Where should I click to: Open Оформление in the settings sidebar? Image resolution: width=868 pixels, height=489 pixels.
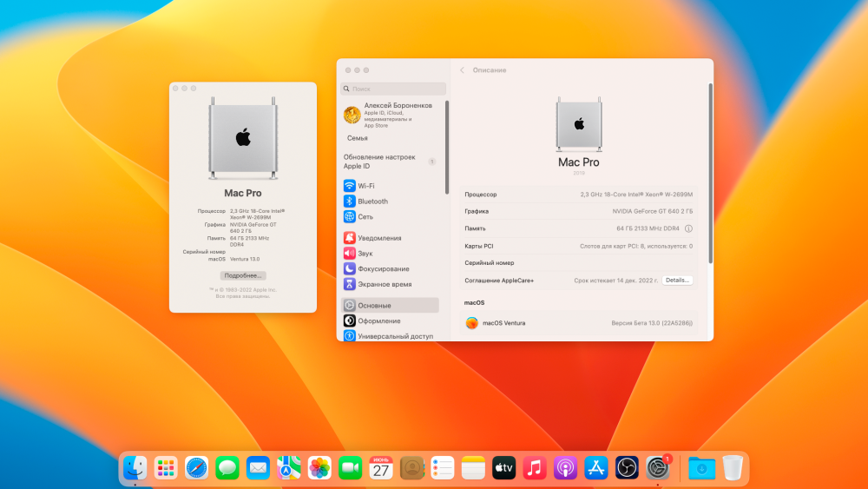[x=391, y=321]
